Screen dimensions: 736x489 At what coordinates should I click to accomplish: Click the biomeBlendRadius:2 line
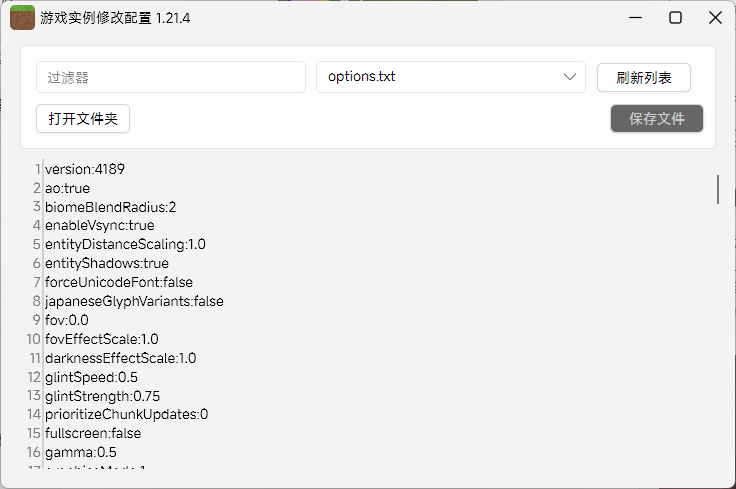point(110,207)
